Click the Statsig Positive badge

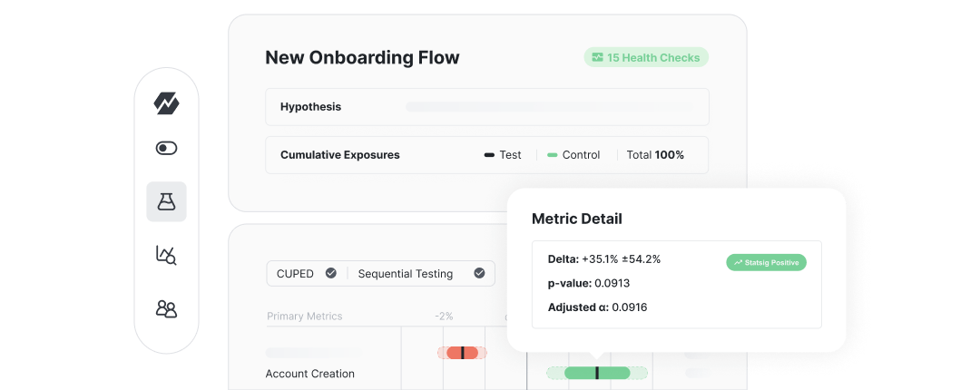(x=766, y=262)
